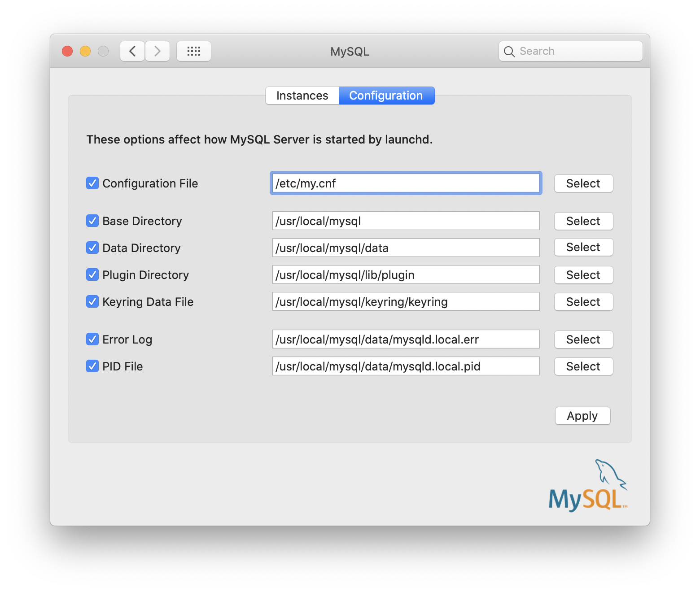Disable the PID File checkbox
700x592 pixels.
click(92, 366)
